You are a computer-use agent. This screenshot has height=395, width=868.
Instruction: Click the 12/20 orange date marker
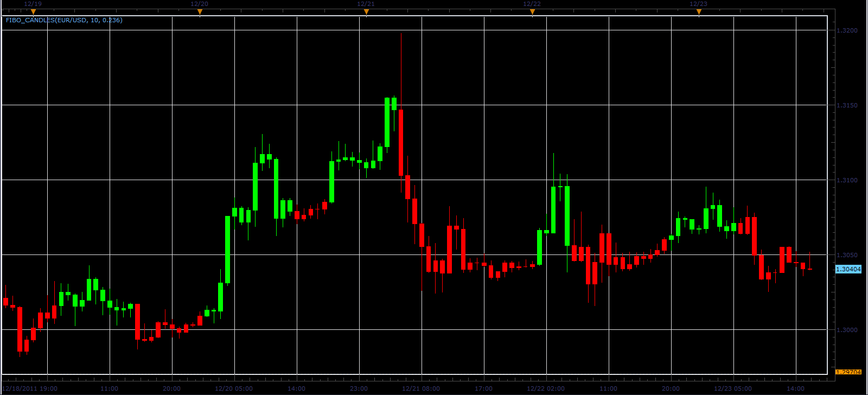click(200, 11)
